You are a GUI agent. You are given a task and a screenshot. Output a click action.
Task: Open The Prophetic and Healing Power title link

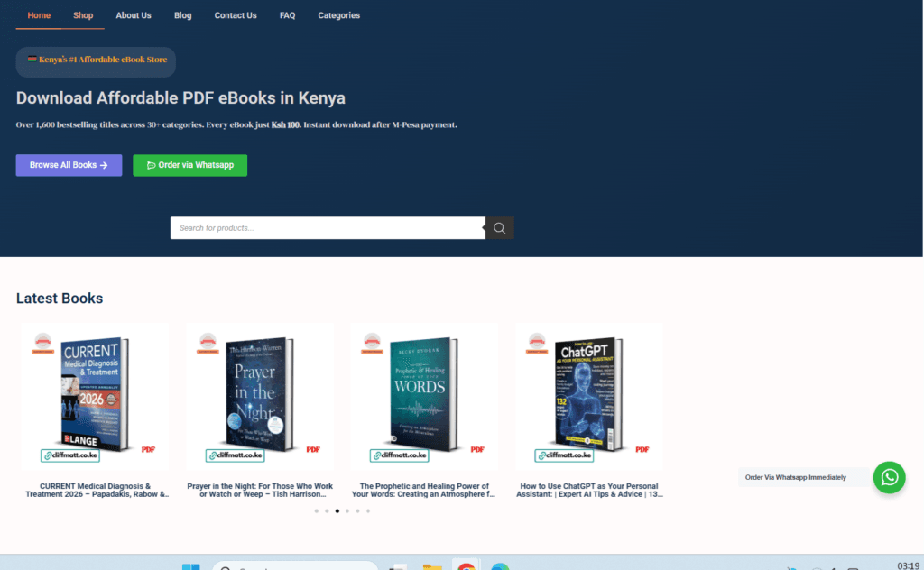(x=424, y=490)
